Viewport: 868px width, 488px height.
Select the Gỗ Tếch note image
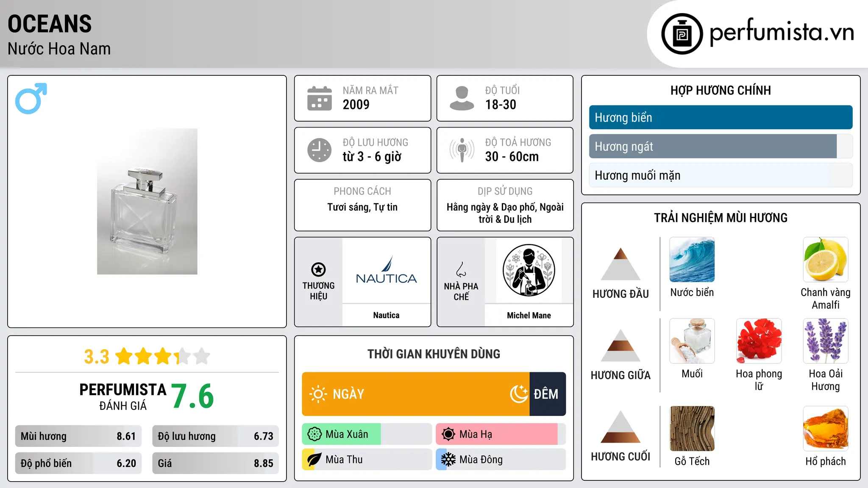click(692, 429)
